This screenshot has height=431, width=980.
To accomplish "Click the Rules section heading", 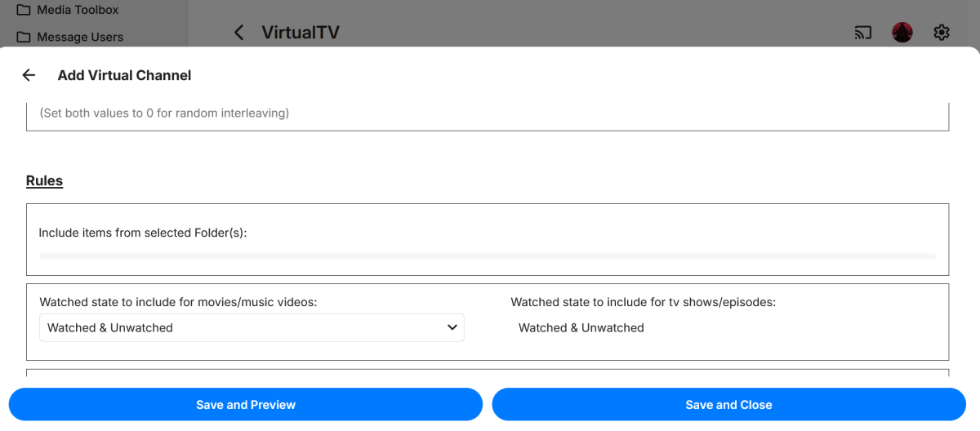I will click(44, 180).
